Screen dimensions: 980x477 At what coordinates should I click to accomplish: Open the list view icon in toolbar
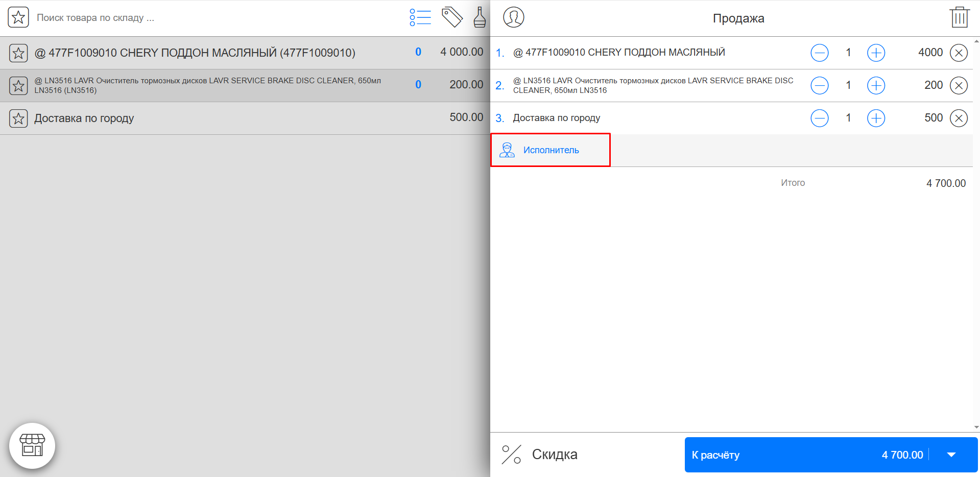[x=420, y=17]
